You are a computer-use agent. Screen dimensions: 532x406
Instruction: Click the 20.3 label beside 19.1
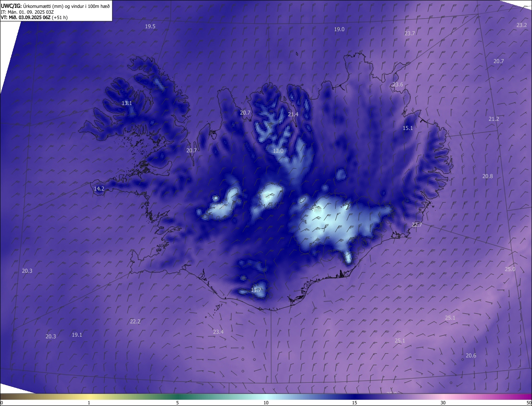(51, 336)
